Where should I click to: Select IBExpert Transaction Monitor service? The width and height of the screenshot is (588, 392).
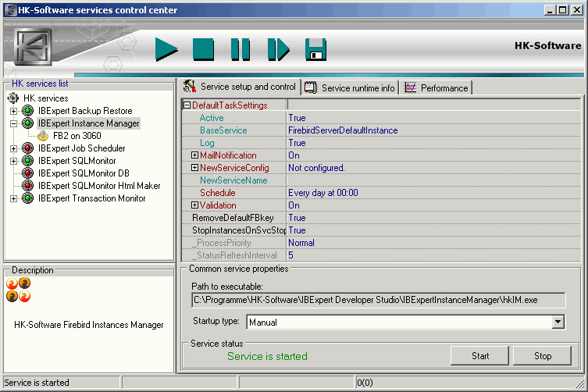[x=91, y=198]
